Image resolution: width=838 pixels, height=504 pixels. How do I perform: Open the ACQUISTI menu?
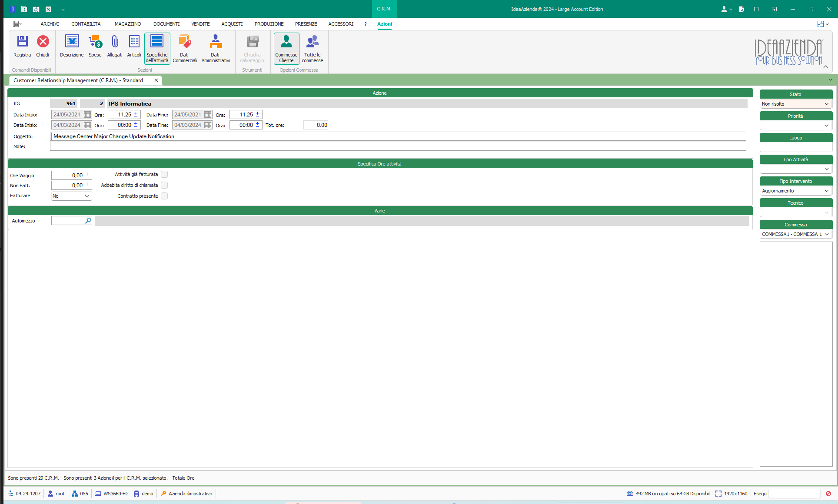click(x=232, y=24)
